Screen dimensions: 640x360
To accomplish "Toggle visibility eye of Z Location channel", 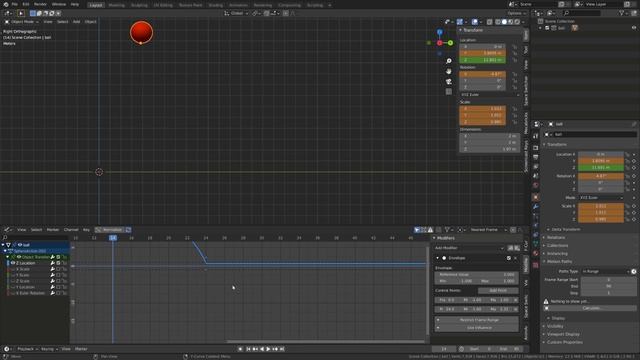I will point(13,263).
